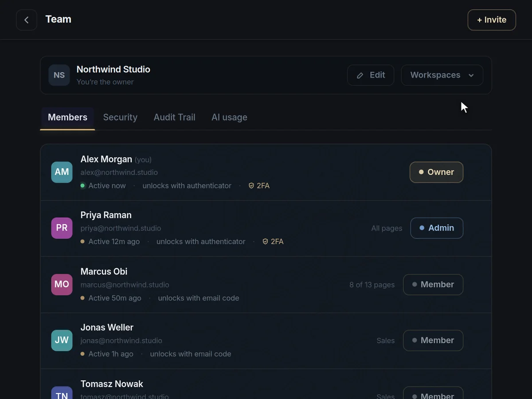
Task: Click Jonas Weller's JW avatar
Action: [x=62, y=340]
